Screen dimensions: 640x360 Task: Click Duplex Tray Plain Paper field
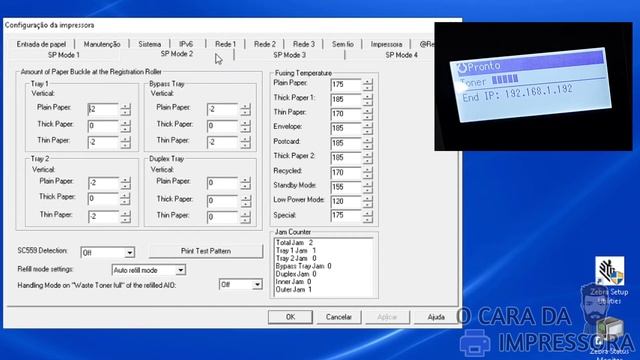[222, 183]
